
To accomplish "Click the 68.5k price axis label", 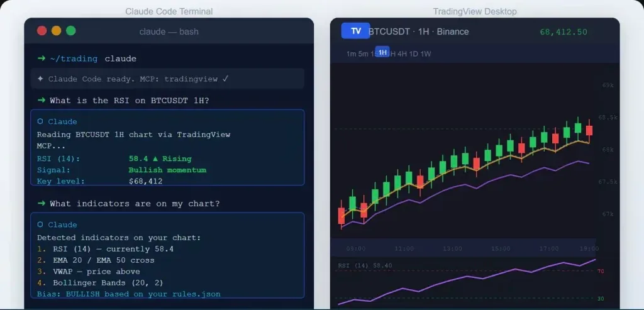I will (608, 118).
